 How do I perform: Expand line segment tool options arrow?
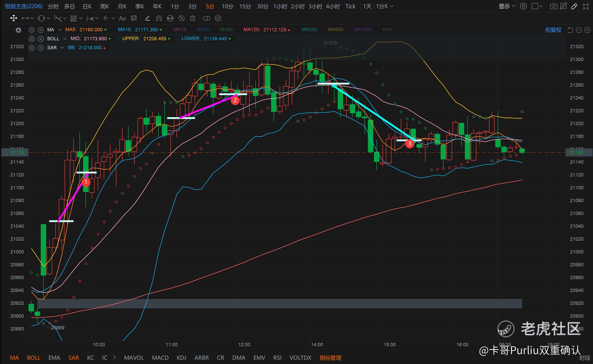click(x=32, y=18)
